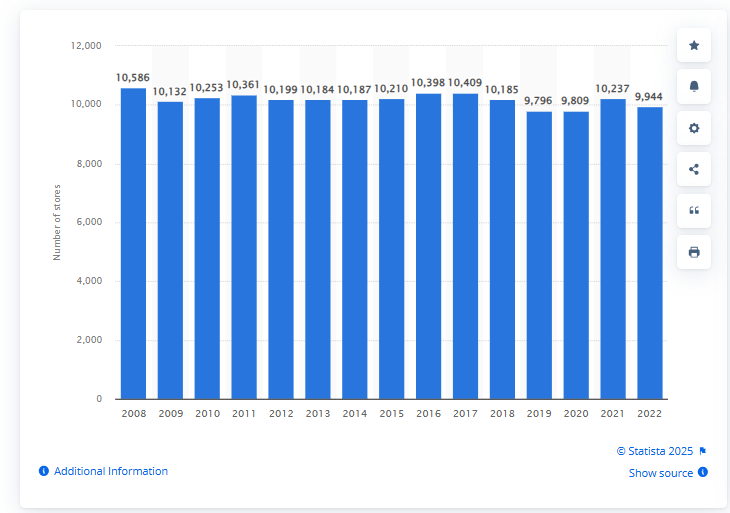Image resolution: width=730 pixels, height=513 pixels.
Task: Click the star favorite icon
Action: coord(694,46)
